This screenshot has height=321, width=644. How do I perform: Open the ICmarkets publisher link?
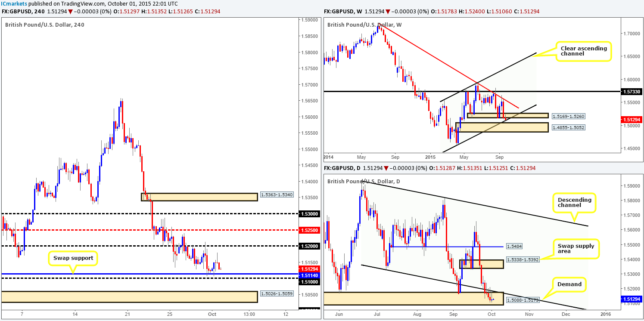point(14,3)
